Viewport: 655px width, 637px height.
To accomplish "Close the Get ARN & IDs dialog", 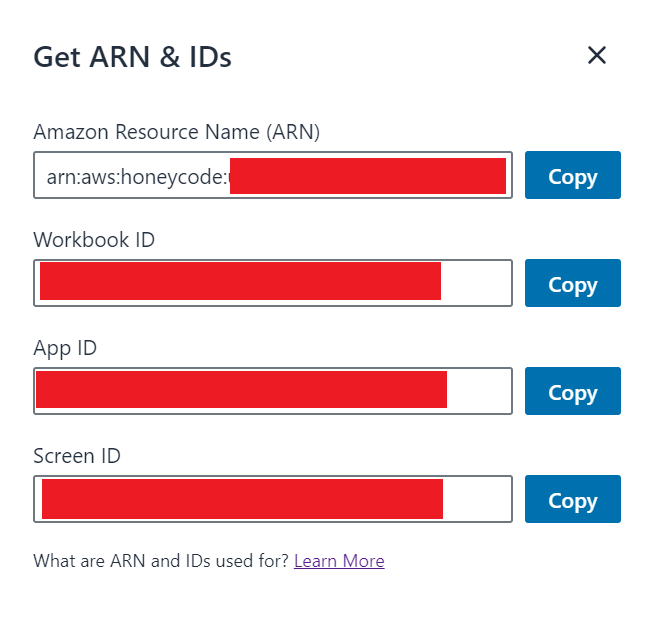I will point(597,56).
